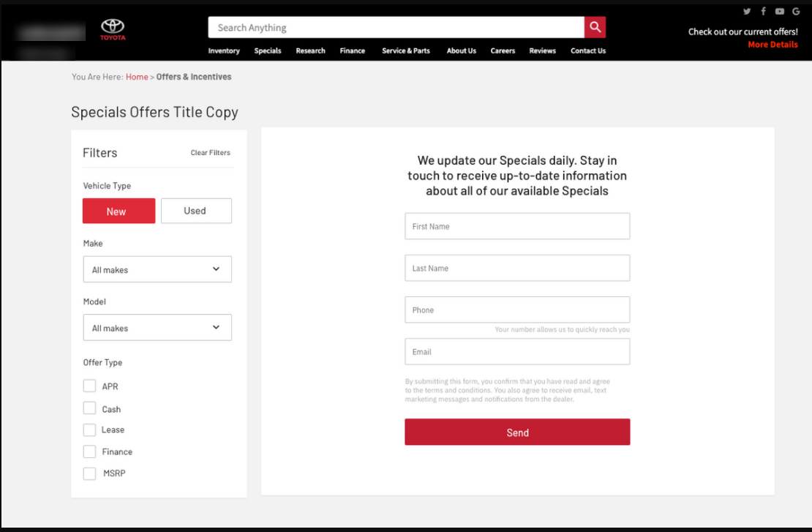Image resolution: width=812 pixels, height=532 pixels.
Task: Open the YouTube social icon
Action: pos(780,11)
